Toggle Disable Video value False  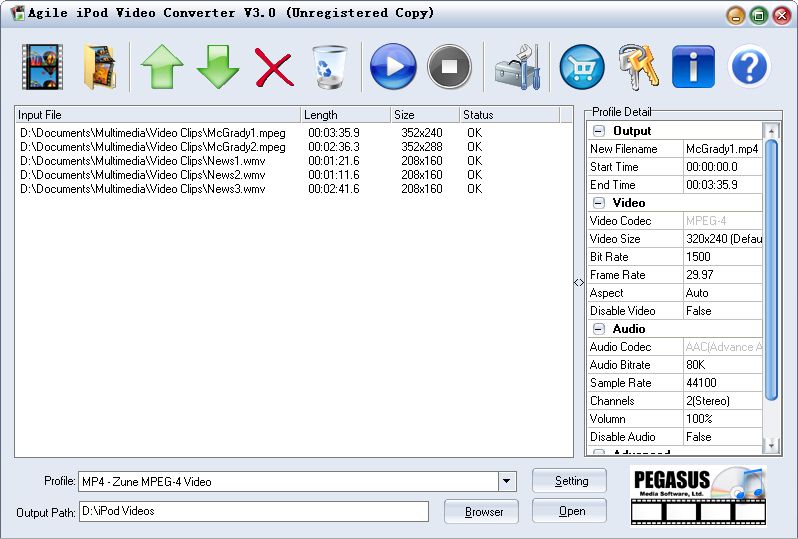point(723,311)
